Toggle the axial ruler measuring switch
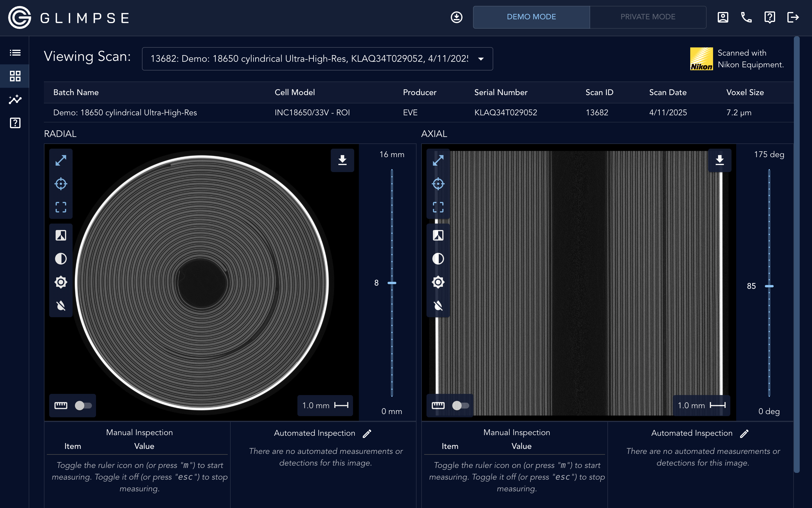 (x=460, y=406)
